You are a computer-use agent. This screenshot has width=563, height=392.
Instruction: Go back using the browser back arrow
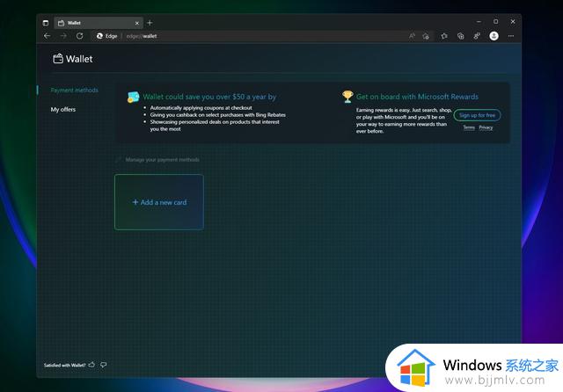coord(47,36)
